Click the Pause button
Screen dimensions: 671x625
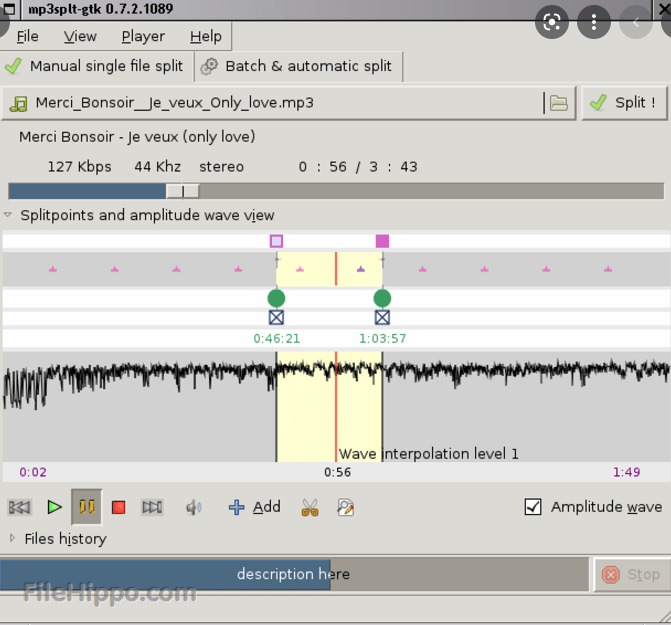pos(87,507)
